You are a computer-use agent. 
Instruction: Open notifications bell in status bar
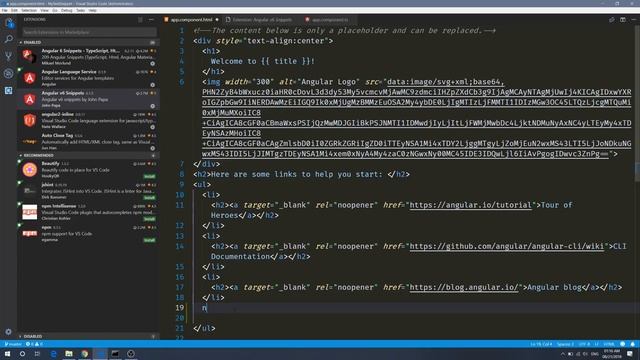633,344
